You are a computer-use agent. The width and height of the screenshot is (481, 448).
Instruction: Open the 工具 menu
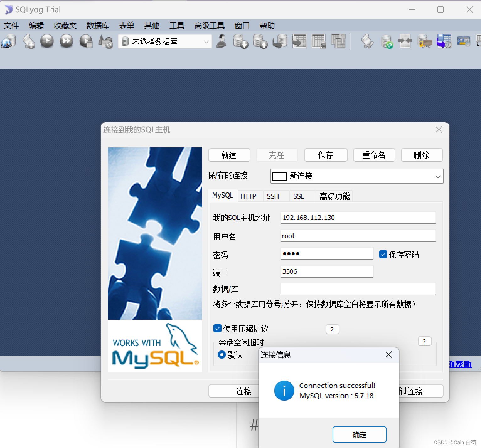[177, 25]
